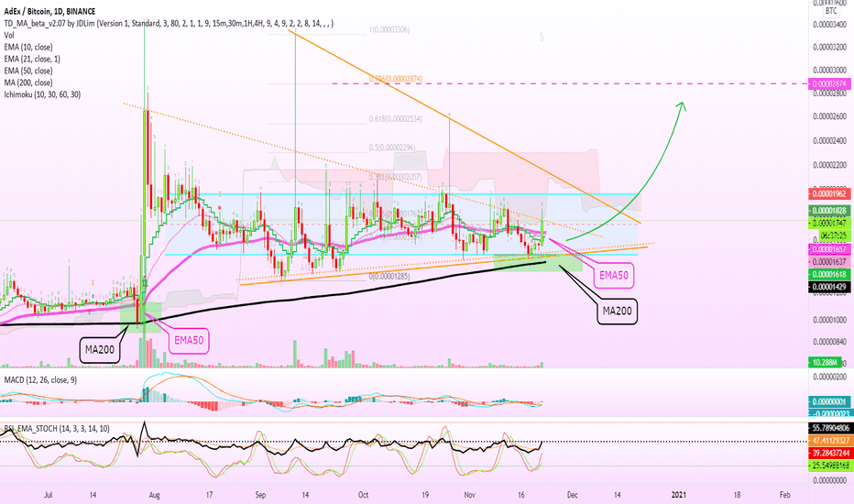Select the MACD (12, 26, close, 9) pane title

(41, 379)
